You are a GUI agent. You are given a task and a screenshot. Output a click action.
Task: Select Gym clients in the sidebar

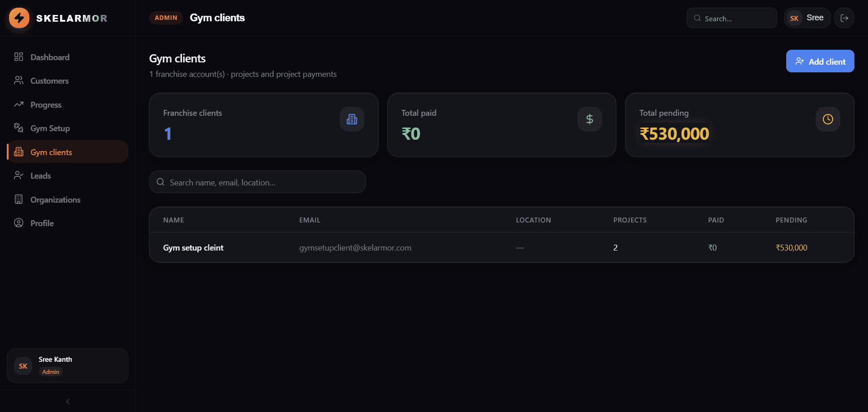68,152
